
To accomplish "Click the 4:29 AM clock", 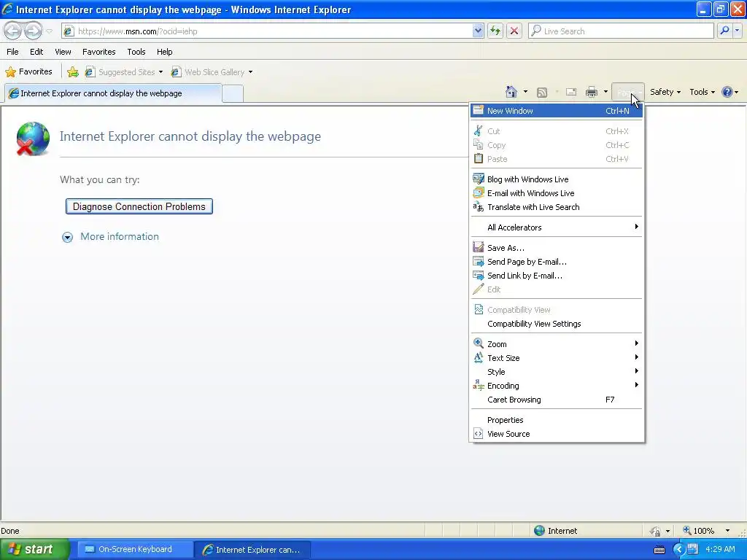I will [x=720, y=549].
